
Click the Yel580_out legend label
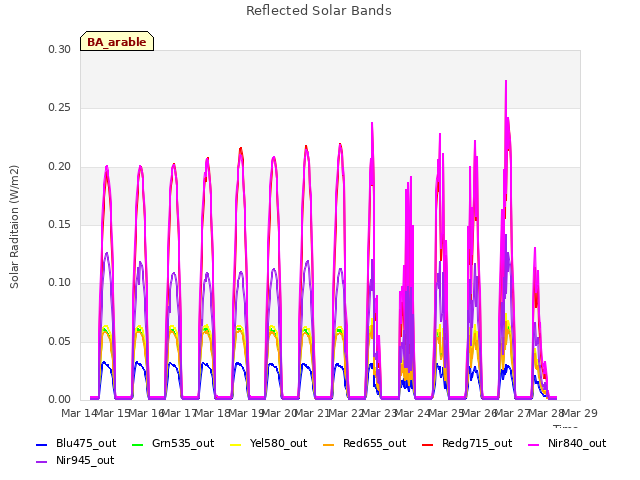coord(278,443)
